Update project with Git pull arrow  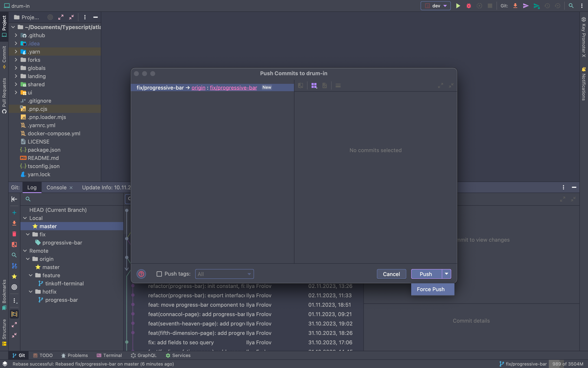[x=515, y=6]
